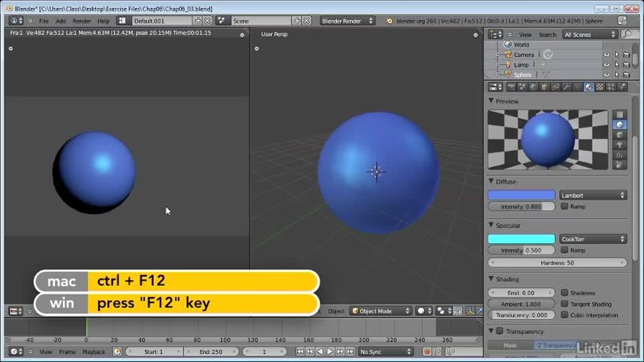Enable the Transparency panel checkbox

point(500,331)
